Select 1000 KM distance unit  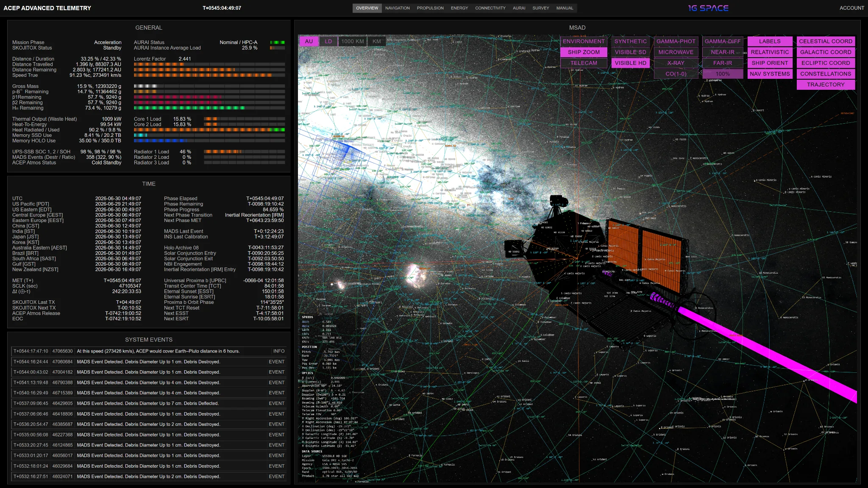tap(353, 42)
